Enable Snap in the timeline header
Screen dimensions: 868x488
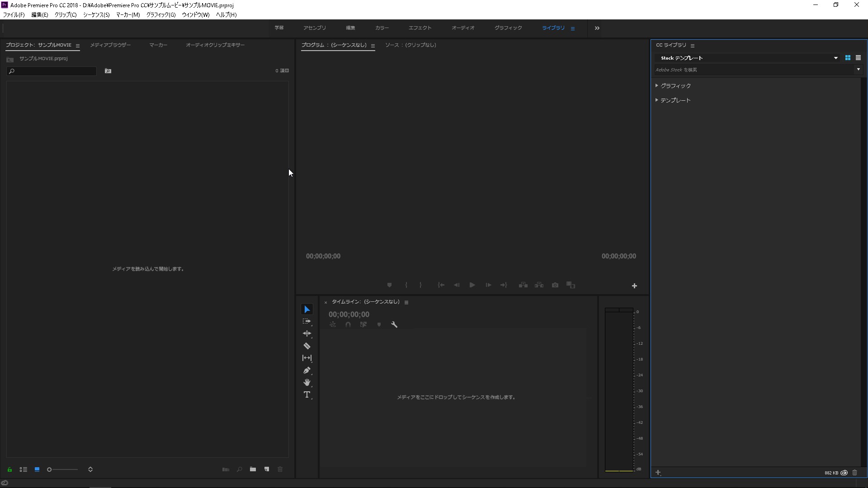coord(348,324)
